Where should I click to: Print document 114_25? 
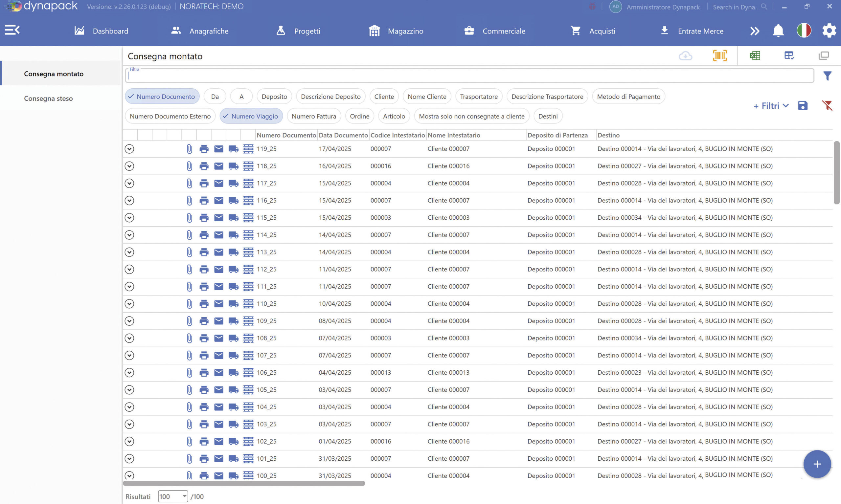(204, 235)
